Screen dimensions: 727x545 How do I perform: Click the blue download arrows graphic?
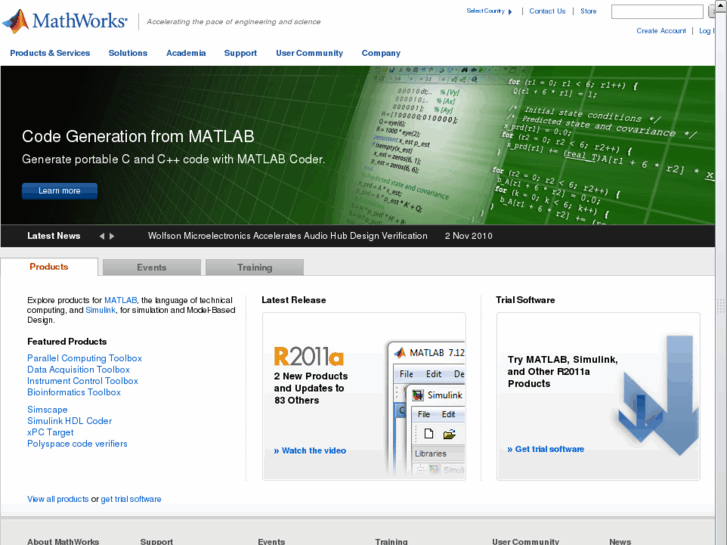click(658, 395)
